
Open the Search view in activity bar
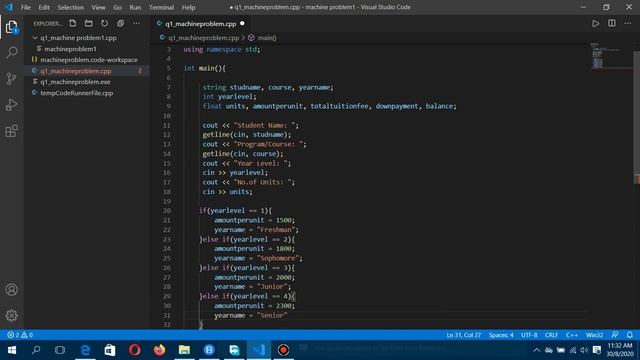click(12, 53)
